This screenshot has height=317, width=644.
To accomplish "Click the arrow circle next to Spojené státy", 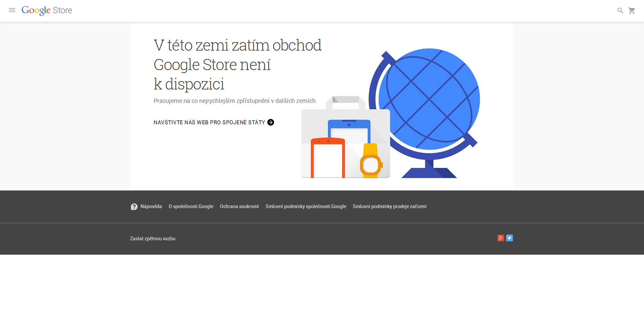I will coord(271,122).
